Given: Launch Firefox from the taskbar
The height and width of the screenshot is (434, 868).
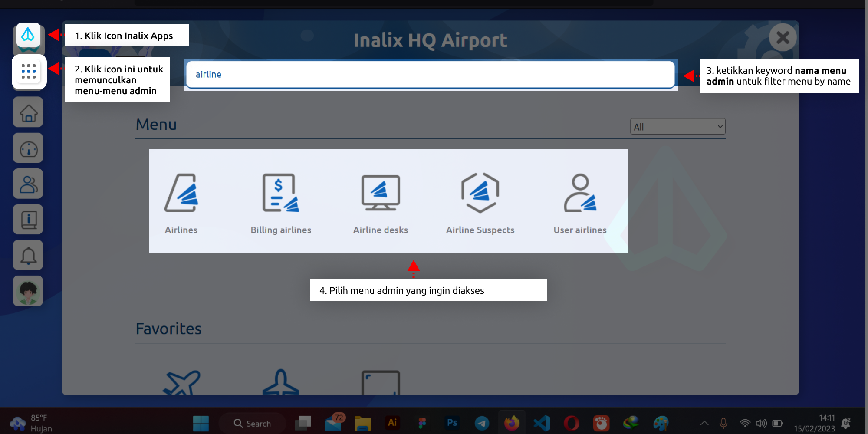Looking at the screenshot, I should pos(511,422).
